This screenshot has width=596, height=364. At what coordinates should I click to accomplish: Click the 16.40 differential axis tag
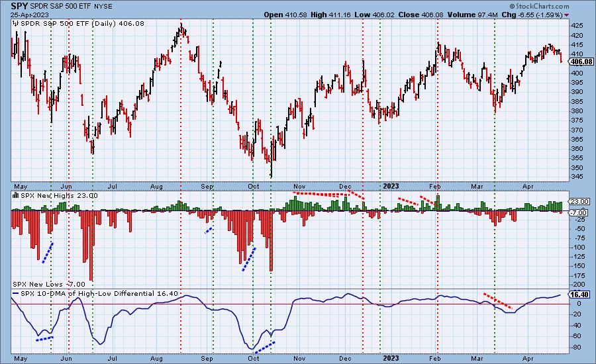click(579, 295)
